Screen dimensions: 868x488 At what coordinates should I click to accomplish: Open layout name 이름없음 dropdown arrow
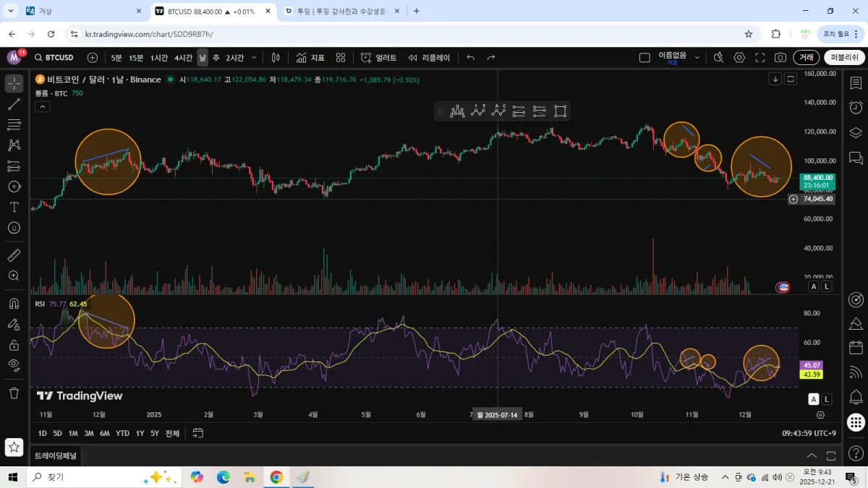click(697, 58)
